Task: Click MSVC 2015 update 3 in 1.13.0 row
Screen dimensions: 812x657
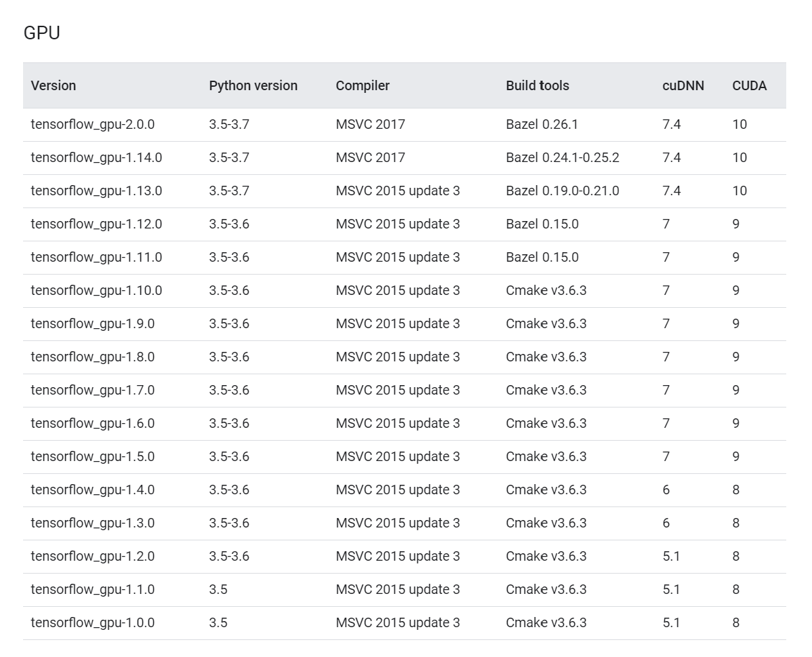Action: click(x=398, y=191)
